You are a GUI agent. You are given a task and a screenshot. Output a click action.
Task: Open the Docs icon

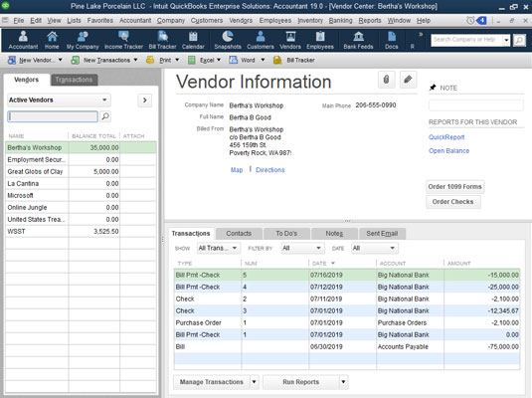tap(391, 40)
